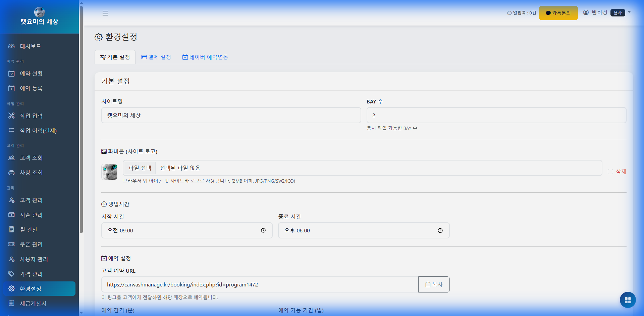The height and width of the screenshot is (316, 644).
Task: Check the 삭제 favicon delete checkbox
Action: coord(610,172)
